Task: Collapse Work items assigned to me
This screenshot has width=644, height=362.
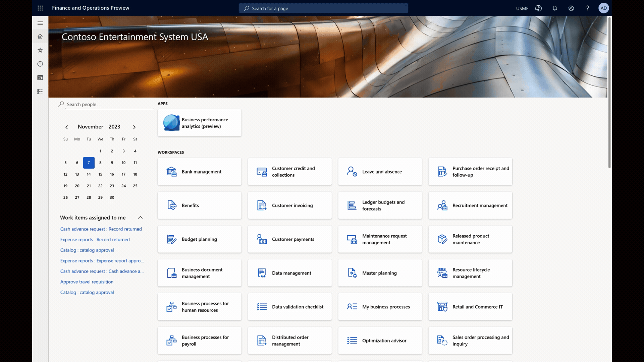Action: (x=141, y=218)
